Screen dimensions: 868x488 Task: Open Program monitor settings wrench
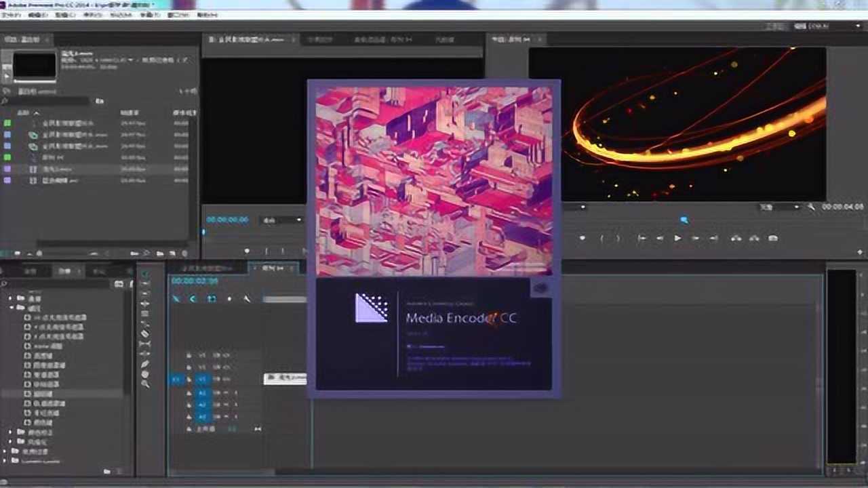pos(811,207)
